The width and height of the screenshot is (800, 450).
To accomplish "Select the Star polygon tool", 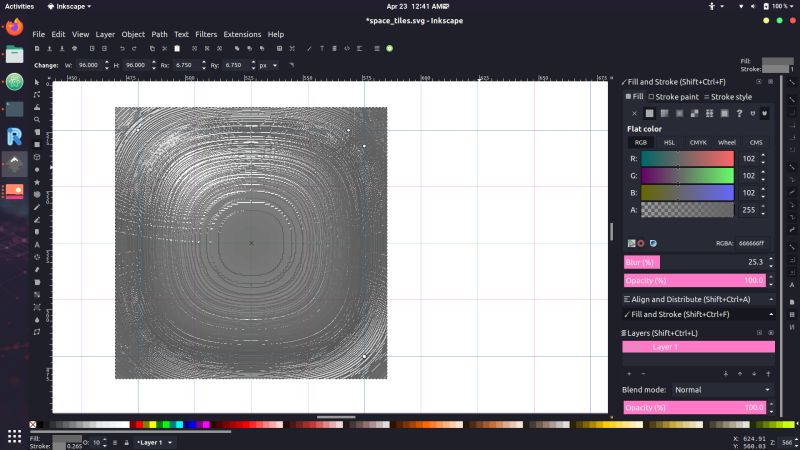I will click(37, 182).
